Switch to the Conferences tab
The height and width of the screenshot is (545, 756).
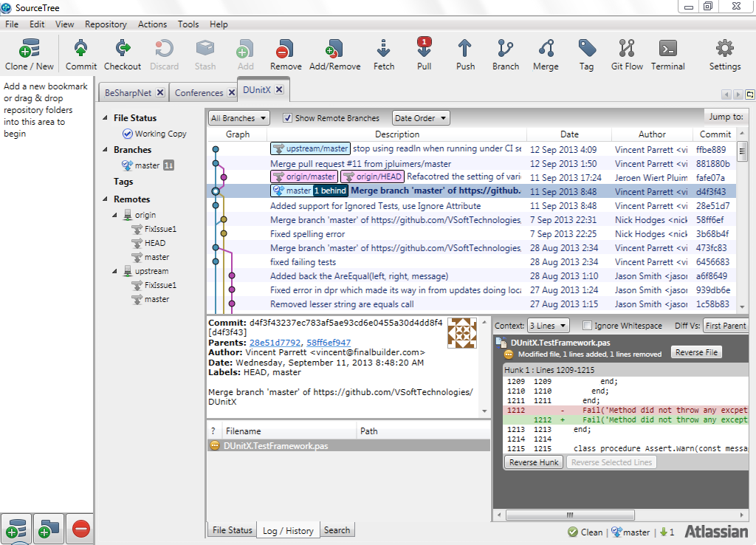click(199, 93)
